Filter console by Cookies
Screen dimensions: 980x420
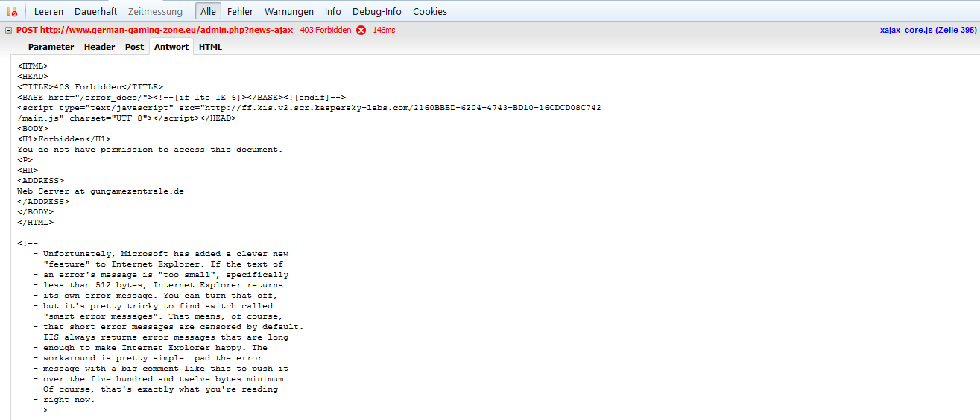point(430,11)
